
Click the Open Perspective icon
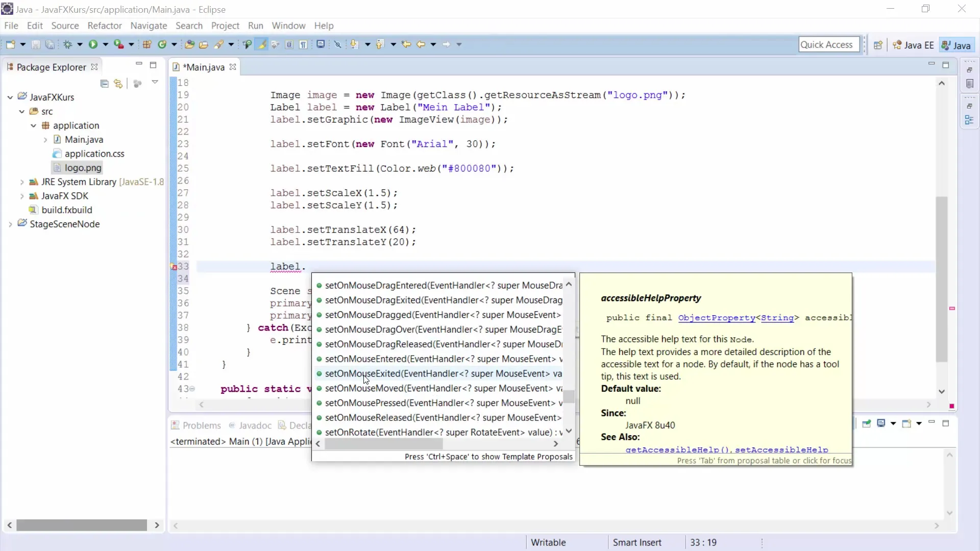[878, 45]
